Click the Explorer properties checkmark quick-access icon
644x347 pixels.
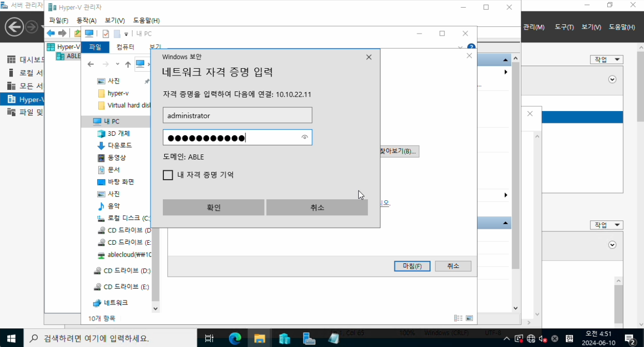pyautogui.click(x=106, y=34)
